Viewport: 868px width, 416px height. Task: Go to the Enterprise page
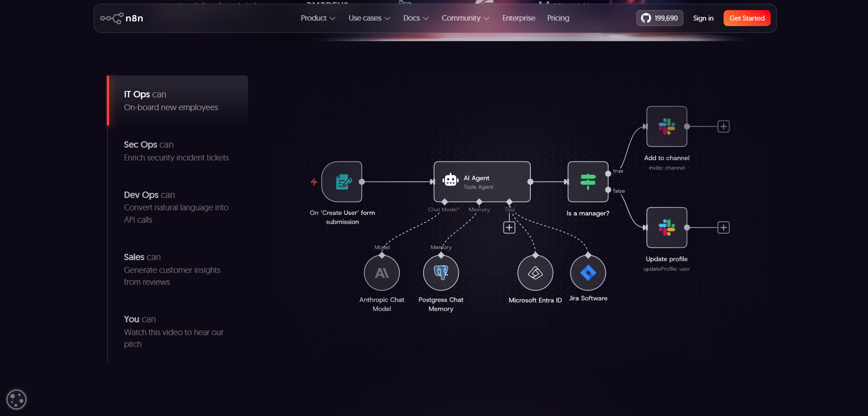click(x=519, y=18)
